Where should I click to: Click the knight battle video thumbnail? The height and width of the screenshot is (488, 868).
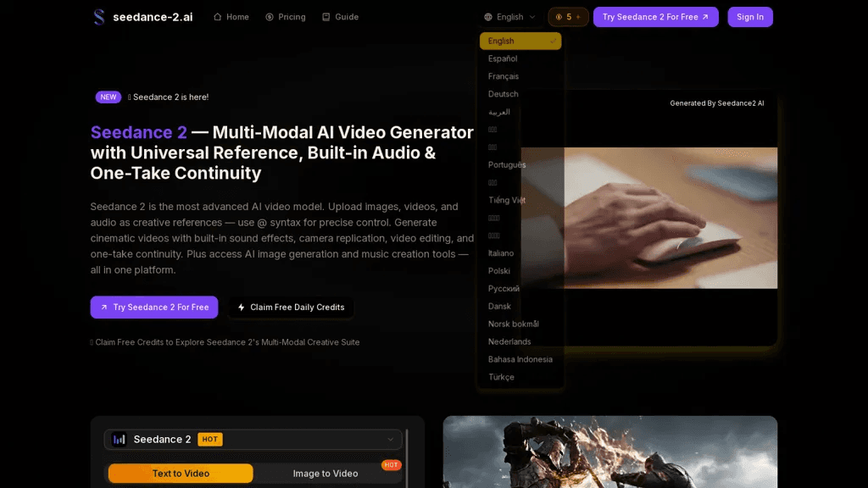click(610, 452)
